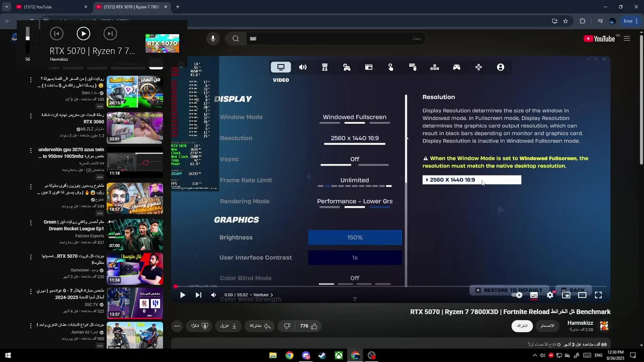Play media in the volume overlay
Screen dimensions: 644x362
pos(84,34)
